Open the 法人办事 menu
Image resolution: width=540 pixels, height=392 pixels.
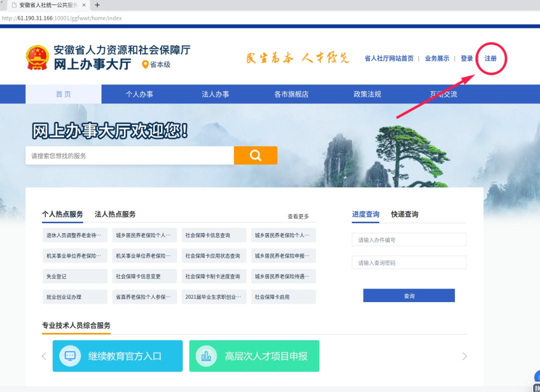click(x=215, y=94)
